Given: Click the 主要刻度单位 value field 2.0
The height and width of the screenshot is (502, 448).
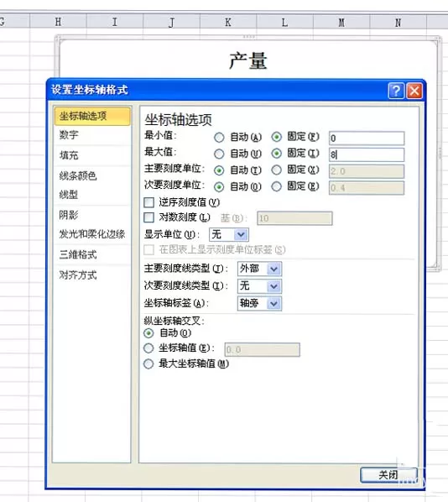Looking at the screenshot, I should pos(367,171).
